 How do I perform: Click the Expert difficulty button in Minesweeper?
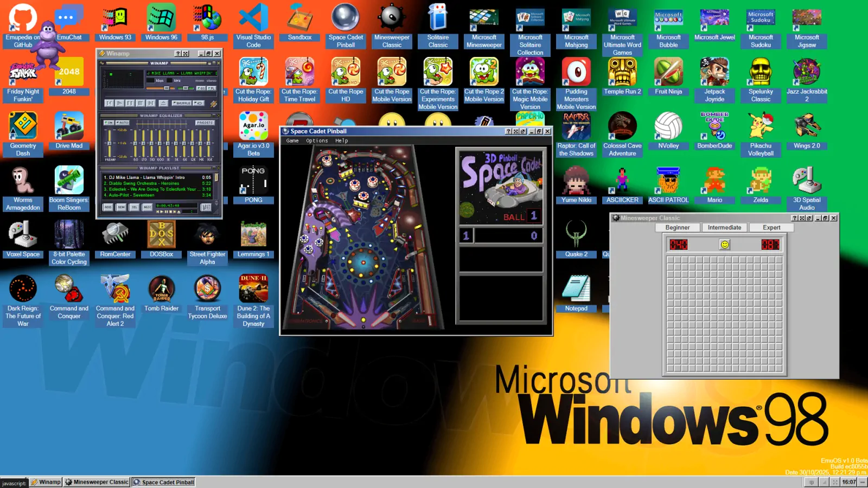(771, 228)
